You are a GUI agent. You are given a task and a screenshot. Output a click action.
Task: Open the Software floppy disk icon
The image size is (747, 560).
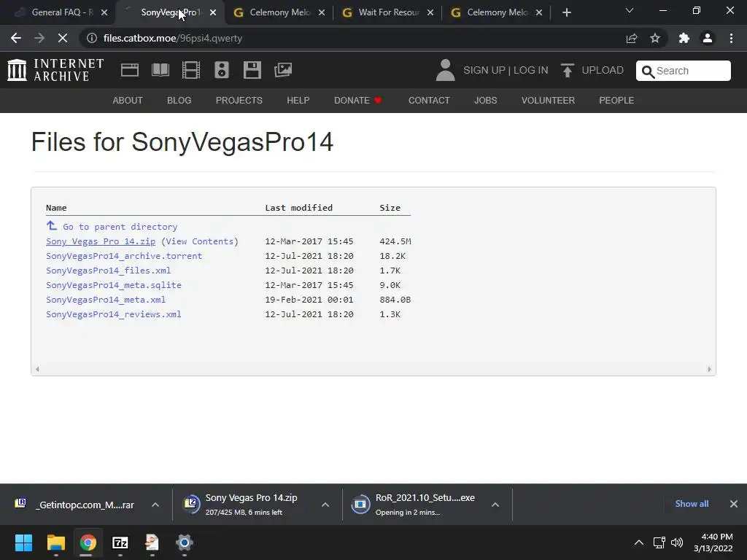click(252, 70)
